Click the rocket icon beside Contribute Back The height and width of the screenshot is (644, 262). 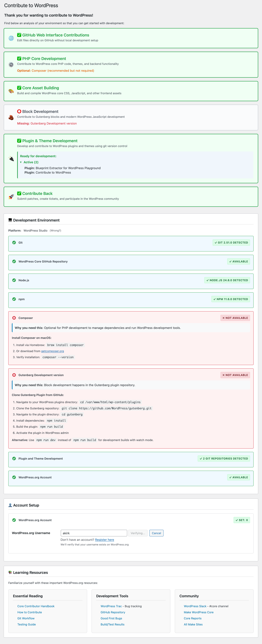click(11, 197)
